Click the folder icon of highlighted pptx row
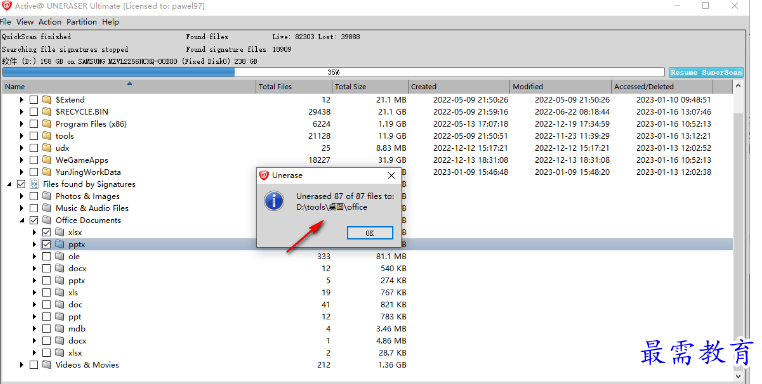 click(x=60, y=244)
